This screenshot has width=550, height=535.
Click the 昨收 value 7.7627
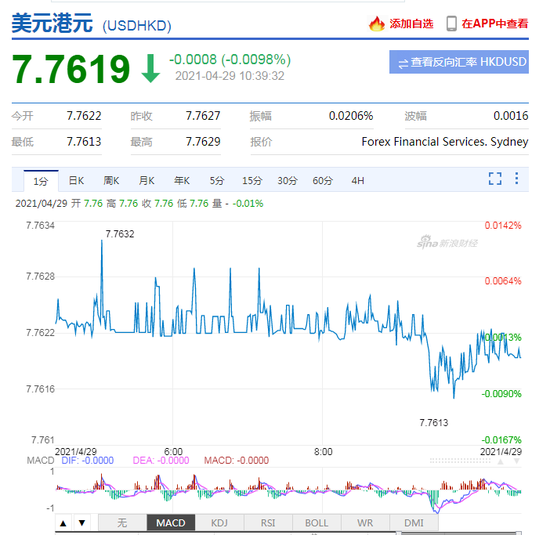(203, 116)
